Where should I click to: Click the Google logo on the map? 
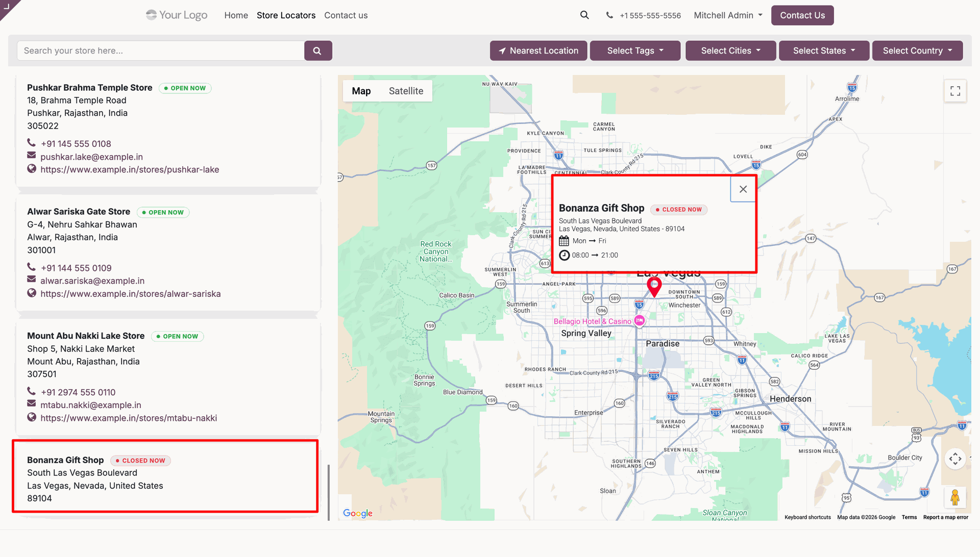coord(358,513)
